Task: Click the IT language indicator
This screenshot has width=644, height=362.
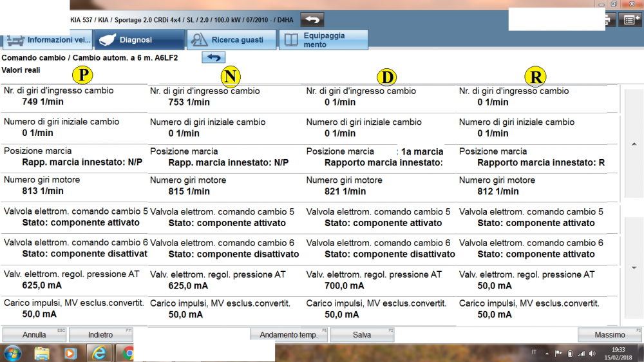Action: point(534,352)
